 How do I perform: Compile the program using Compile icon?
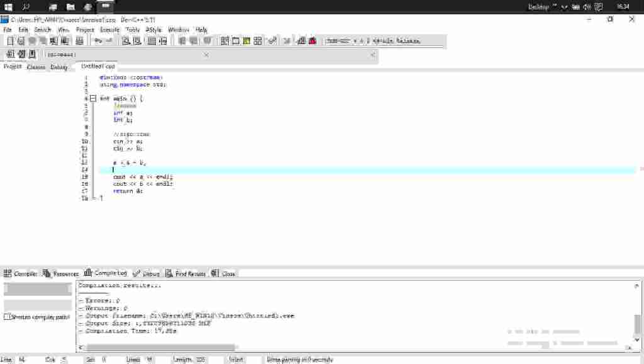click(225, 41)
